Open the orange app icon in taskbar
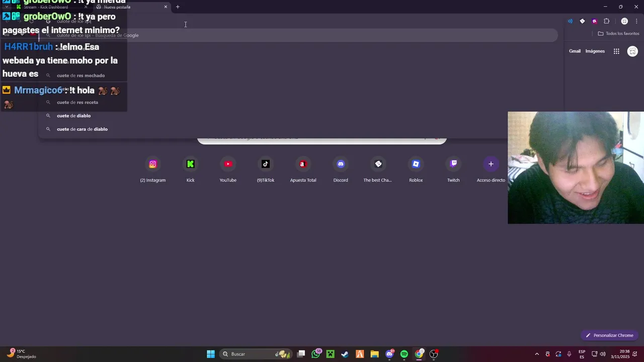Screen dimensions: 644x362 point(360,354)
